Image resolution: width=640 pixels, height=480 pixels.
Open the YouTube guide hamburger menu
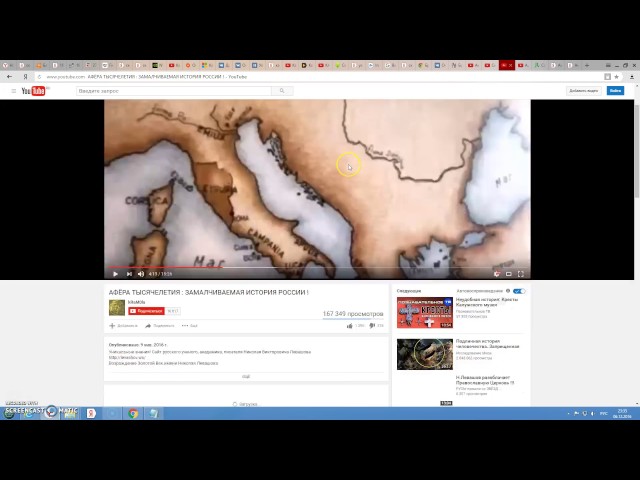(14, 91)
